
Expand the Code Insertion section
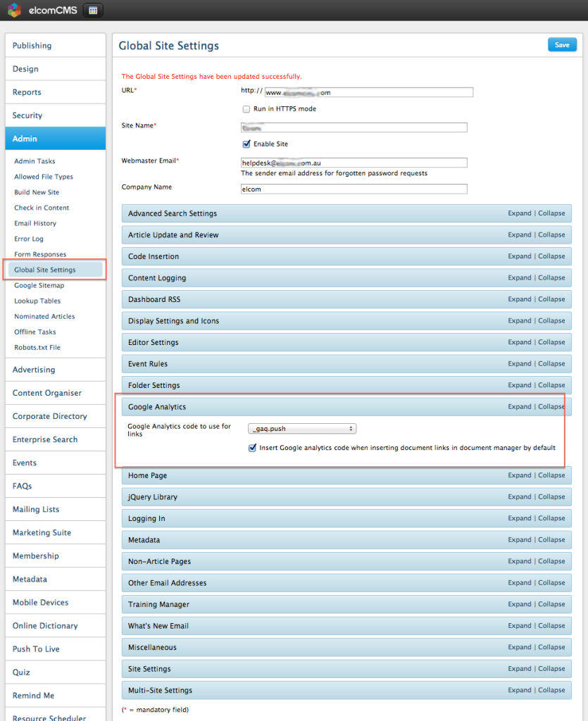[x=519, y=256]
